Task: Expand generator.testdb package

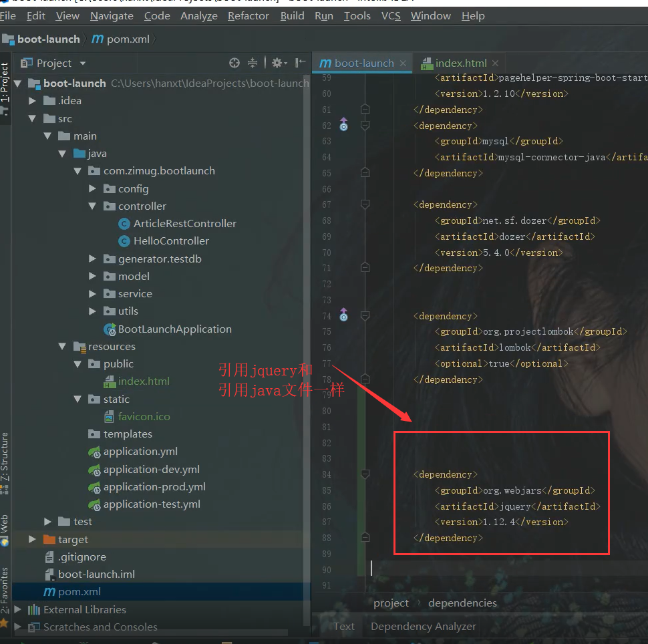Action: pos(93,259)
